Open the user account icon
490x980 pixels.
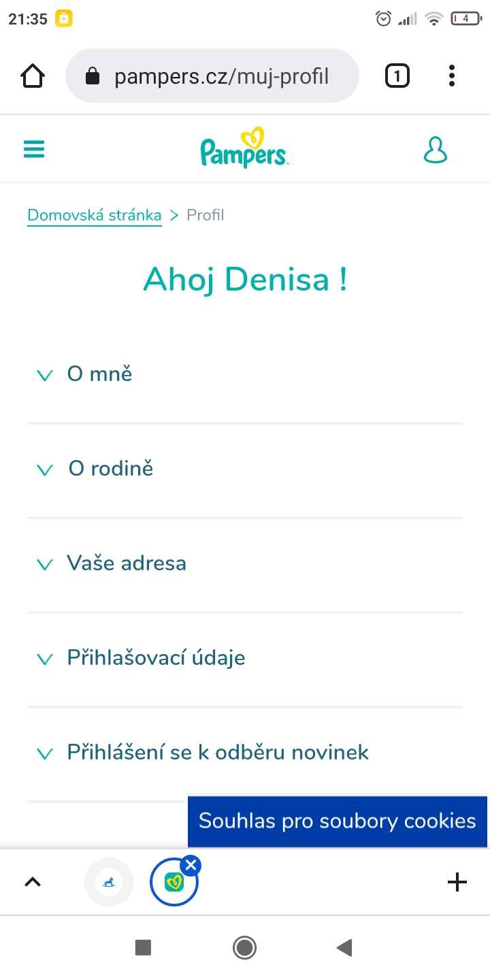436,150
